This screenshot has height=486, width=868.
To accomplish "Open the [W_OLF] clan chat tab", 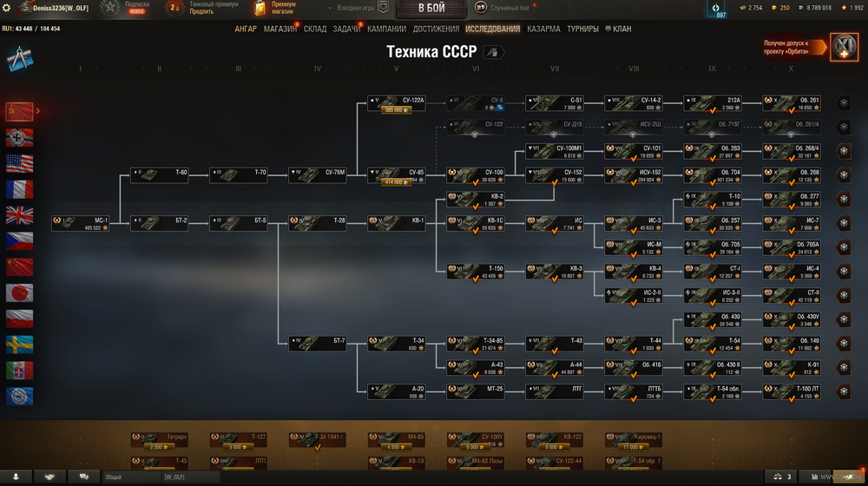I will coord(191,476).
